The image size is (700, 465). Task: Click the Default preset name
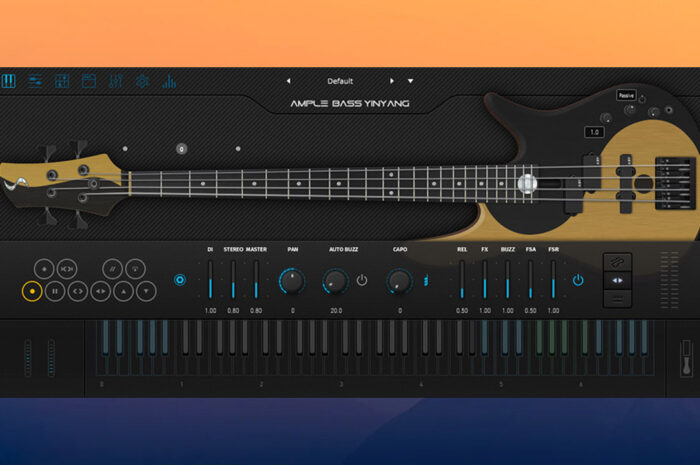[x=340, y=81]
